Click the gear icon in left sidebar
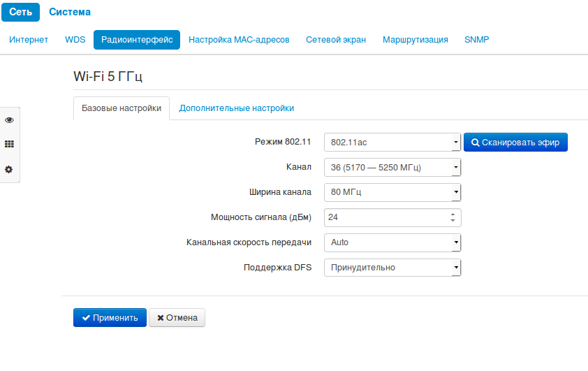This screenshot has width=588, height=371. coord(9,169)
